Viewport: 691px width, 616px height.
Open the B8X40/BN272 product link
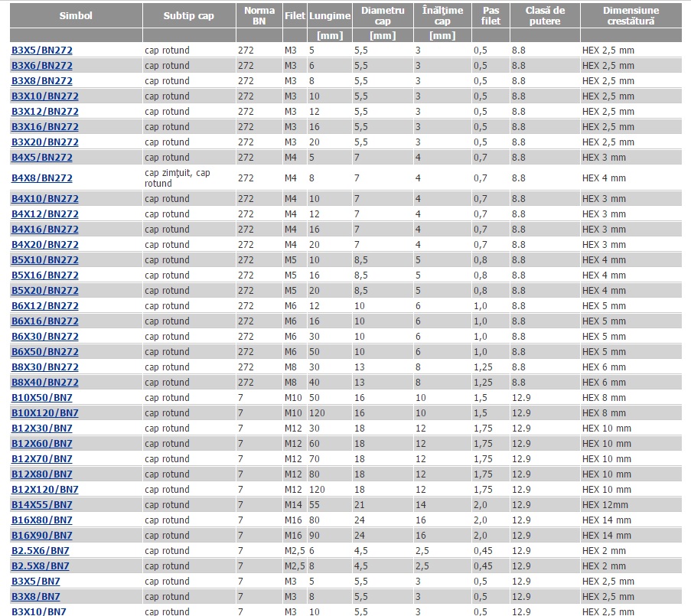point(45,383)
